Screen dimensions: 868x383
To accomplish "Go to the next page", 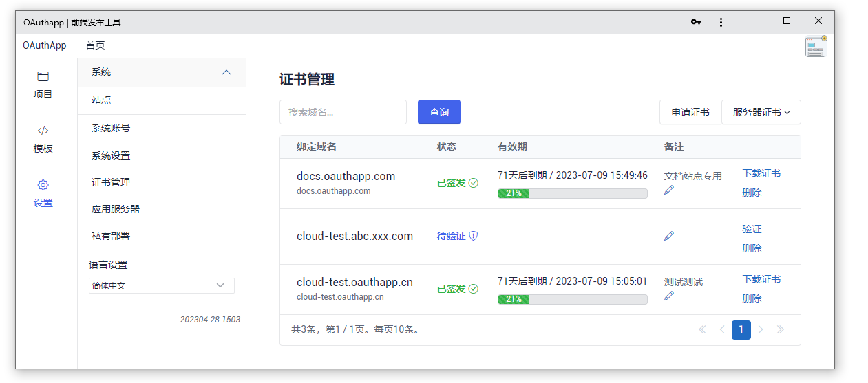I will point(761,329).
